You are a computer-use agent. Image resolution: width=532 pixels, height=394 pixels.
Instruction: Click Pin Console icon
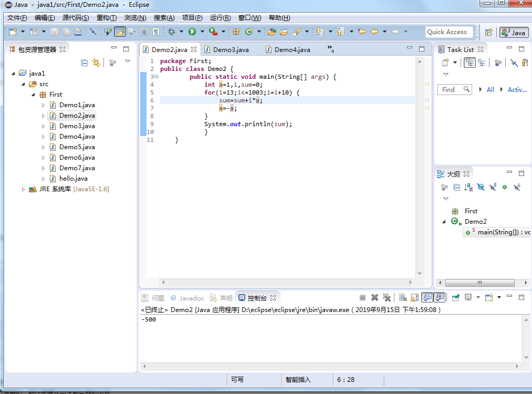tap(456, 298)
